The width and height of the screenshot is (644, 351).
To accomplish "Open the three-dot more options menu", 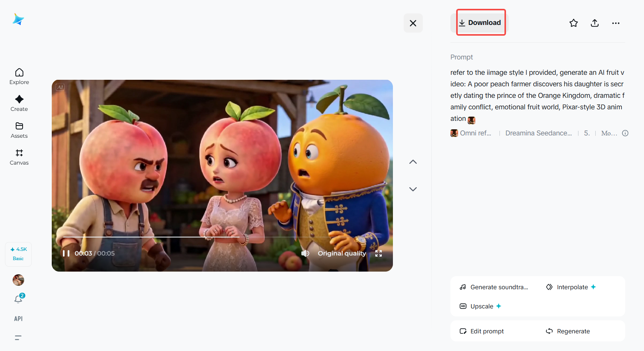I will [x=616, y=23].
